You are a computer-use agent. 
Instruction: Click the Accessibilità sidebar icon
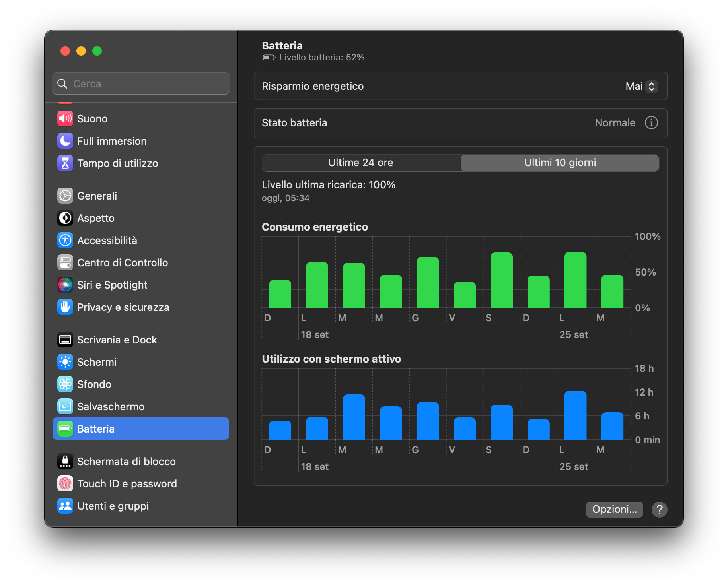pos(65,241)
